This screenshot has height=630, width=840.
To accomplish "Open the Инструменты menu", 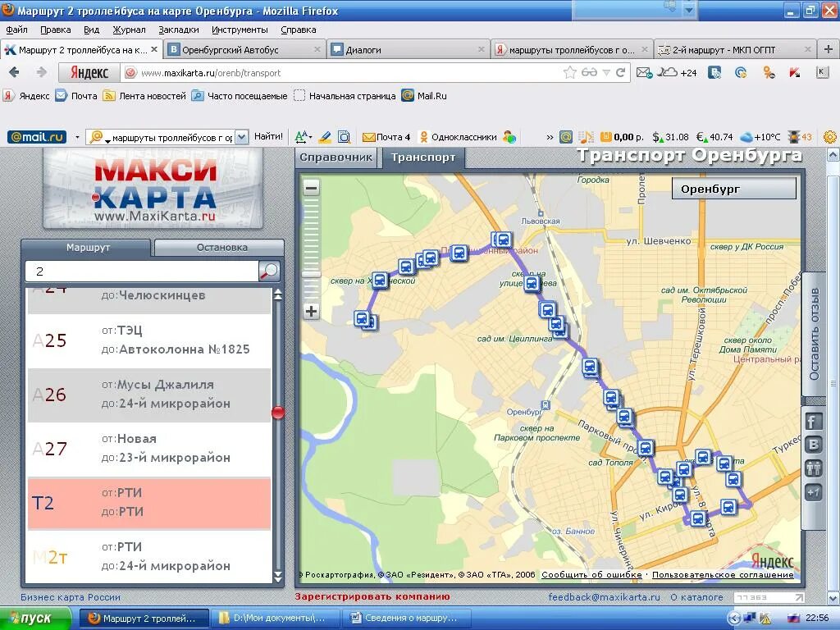I will tap(240, 30).
